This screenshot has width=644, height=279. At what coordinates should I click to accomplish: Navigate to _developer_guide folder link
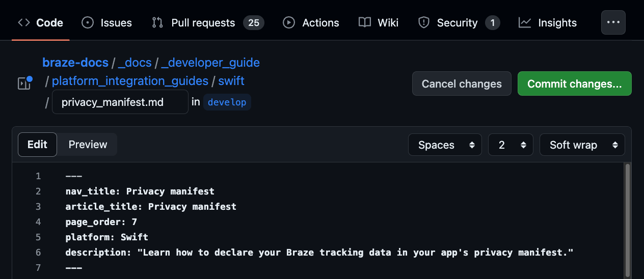click(x=210, y=63)
